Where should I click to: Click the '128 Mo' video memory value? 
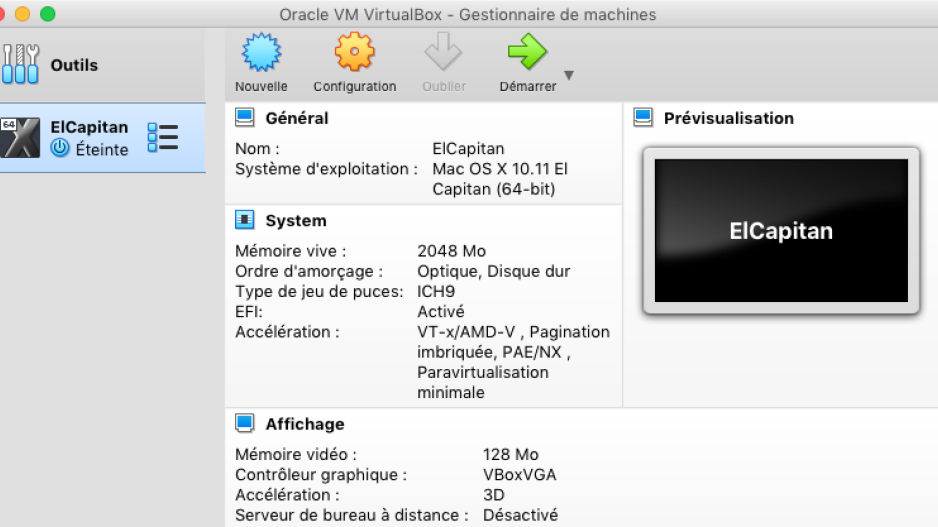coord(511,454)
